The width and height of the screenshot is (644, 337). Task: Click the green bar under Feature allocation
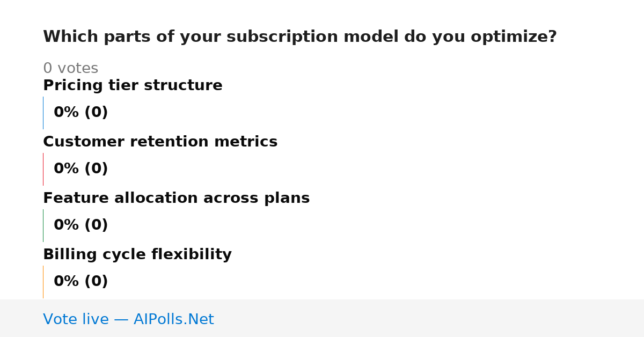tap(43, 225)
